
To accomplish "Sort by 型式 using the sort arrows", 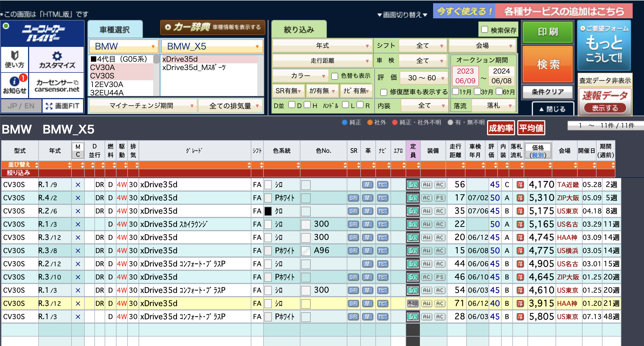I will [36, 165].
